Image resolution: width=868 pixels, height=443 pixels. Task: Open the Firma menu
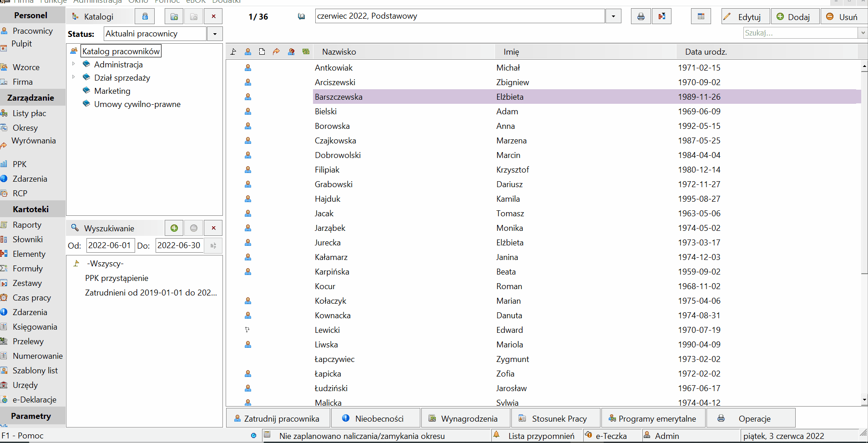coord(23,2)
